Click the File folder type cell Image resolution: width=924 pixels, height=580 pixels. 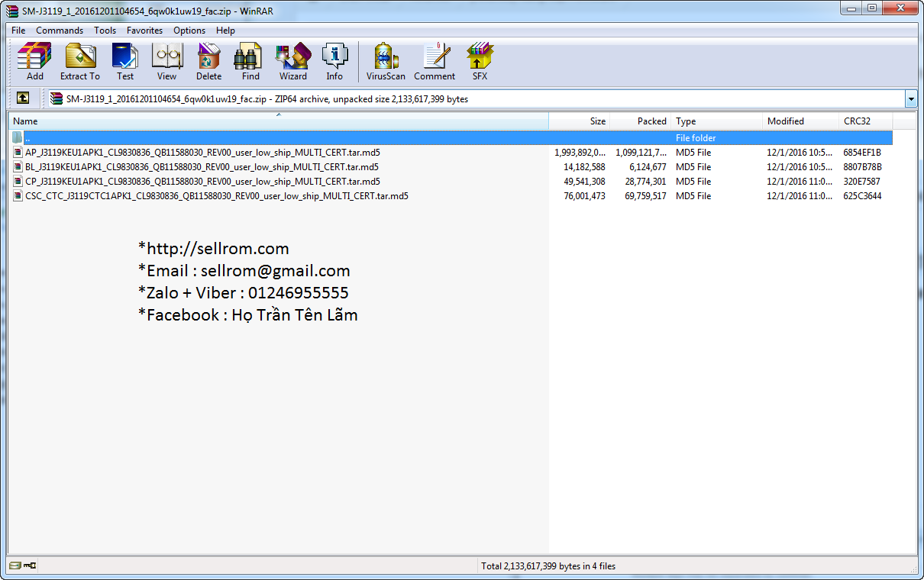click(696, 138)
